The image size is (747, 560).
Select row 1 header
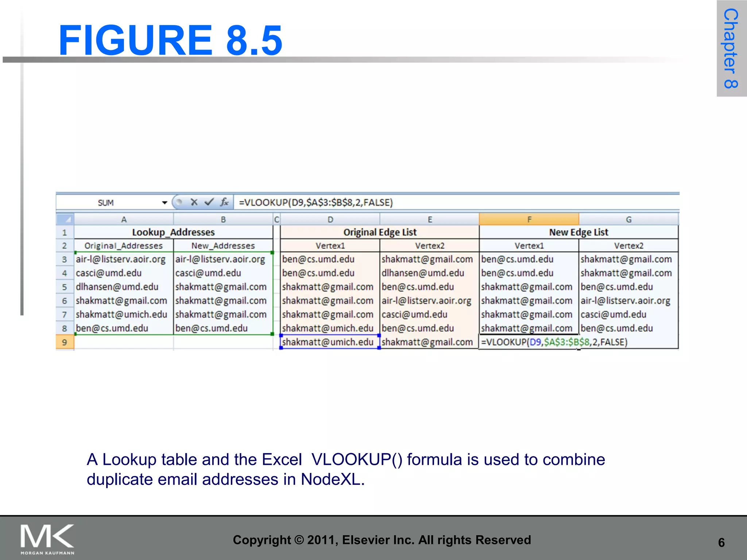[x=65, y=232]
